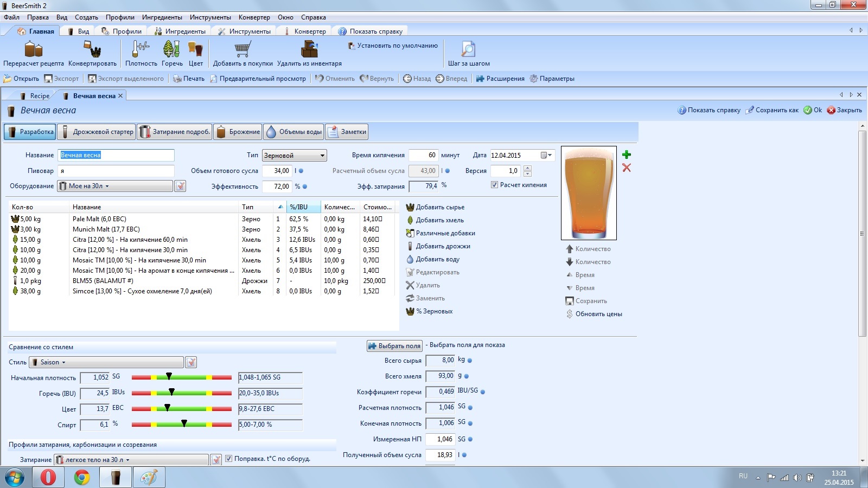Open the Горечь bitterness tool

coord(171,50)
